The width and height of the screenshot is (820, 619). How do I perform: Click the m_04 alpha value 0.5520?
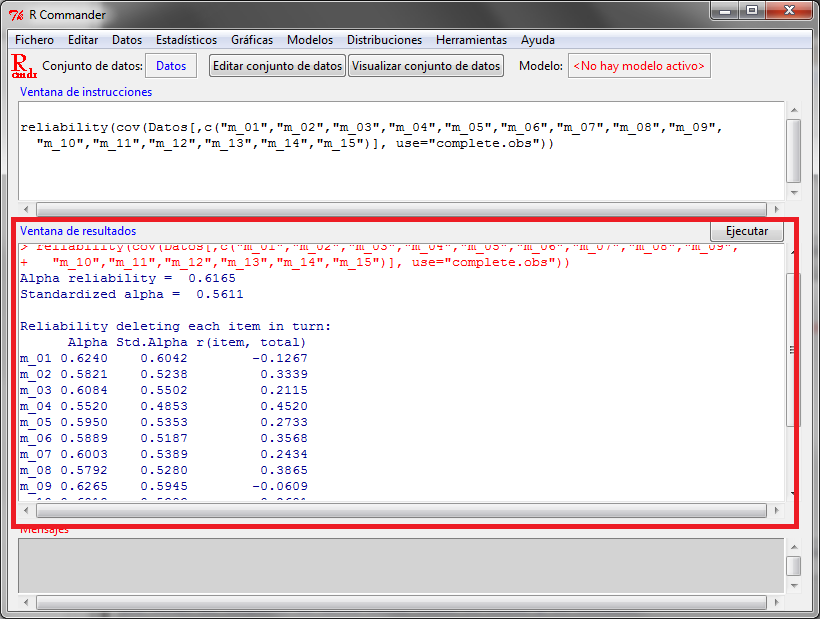coord(84,406)
